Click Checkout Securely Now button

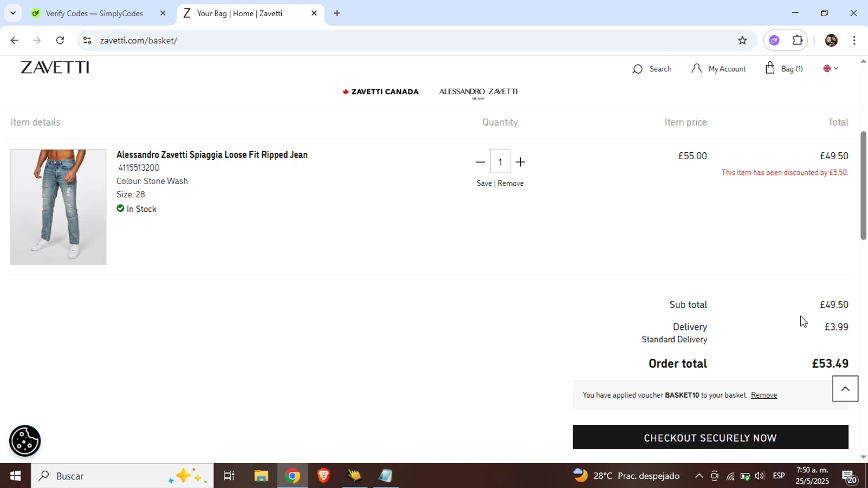point(710,437)
